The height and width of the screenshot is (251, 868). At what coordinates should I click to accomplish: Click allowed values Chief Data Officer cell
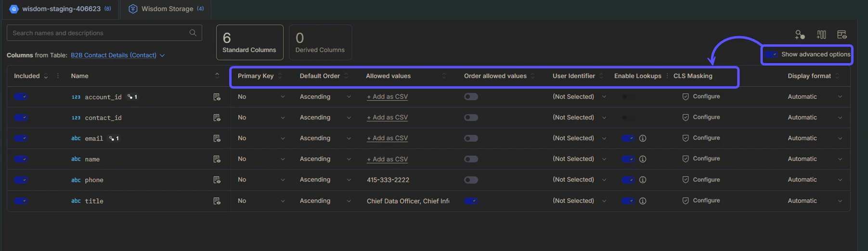(408, 201)
